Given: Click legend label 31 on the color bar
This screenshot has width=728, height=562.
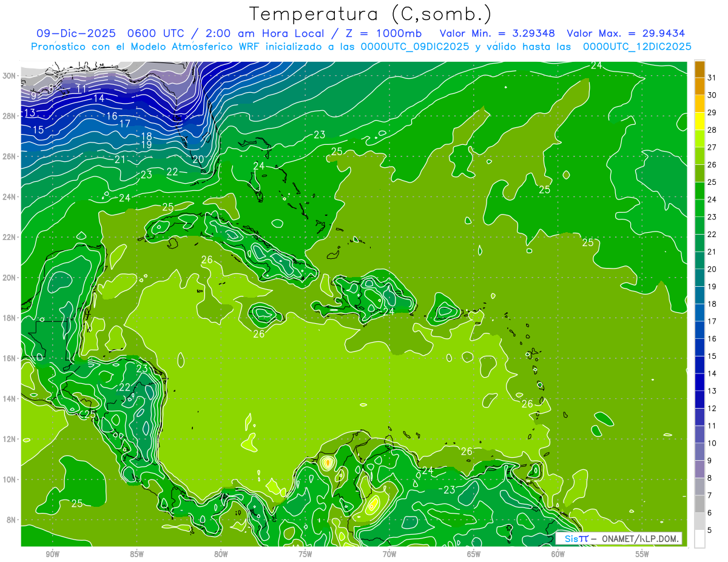Looking at the screenshot, I should (712, 77).
